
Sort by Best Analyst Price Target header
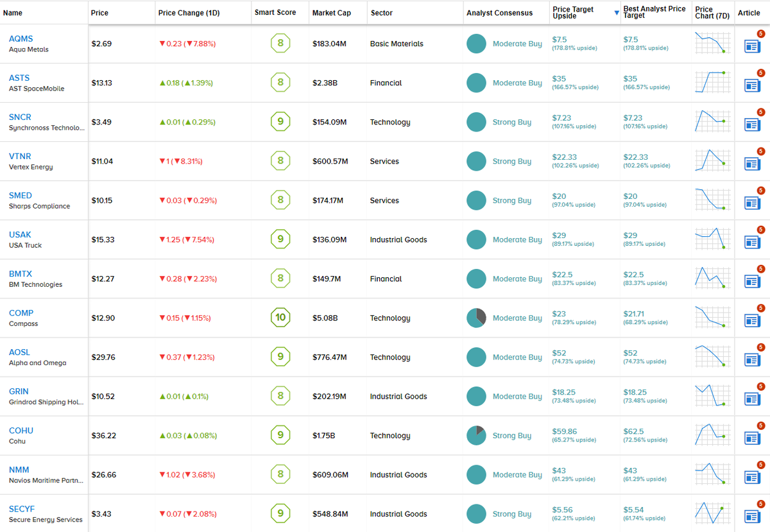click(654, 12)
